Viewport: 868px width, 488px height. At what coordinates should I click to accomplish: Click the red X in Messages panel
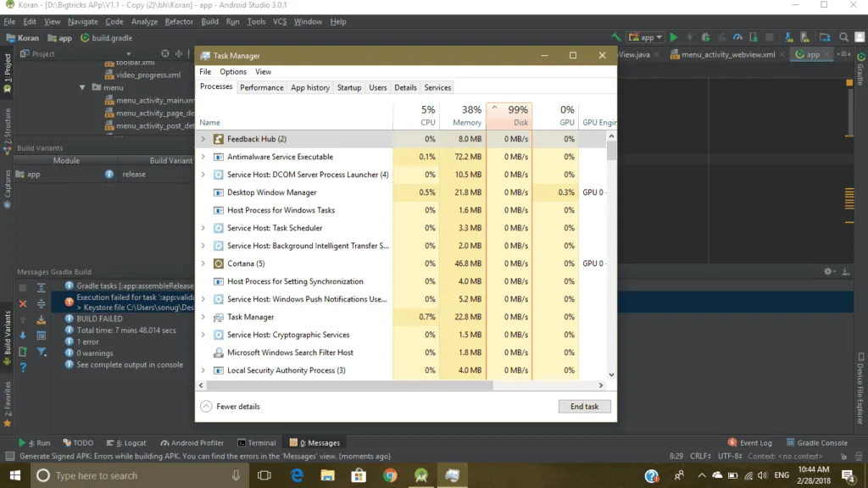tap(23, 303)
